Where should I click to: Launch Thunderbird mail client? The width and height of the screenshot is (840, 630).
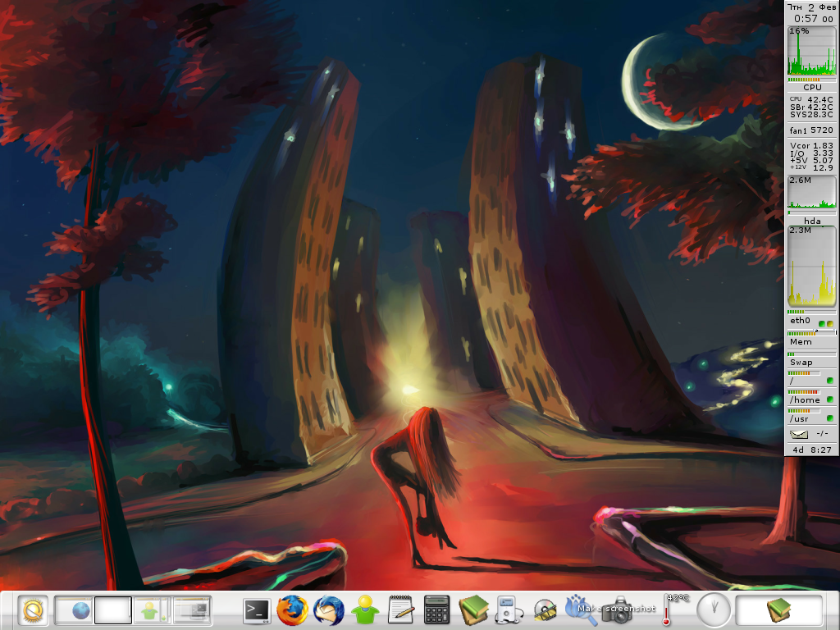coord(329,610)
